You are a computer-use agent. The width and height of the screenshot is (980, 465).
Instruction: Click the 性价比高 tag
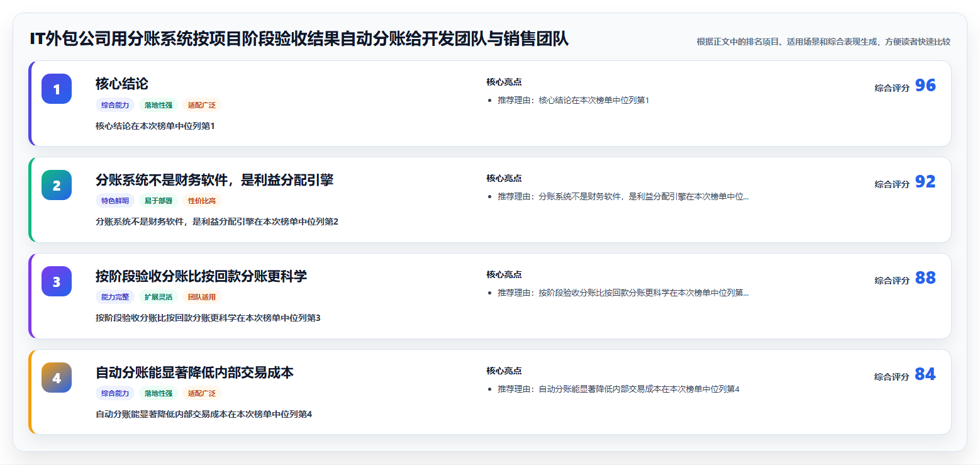[202, 201]
